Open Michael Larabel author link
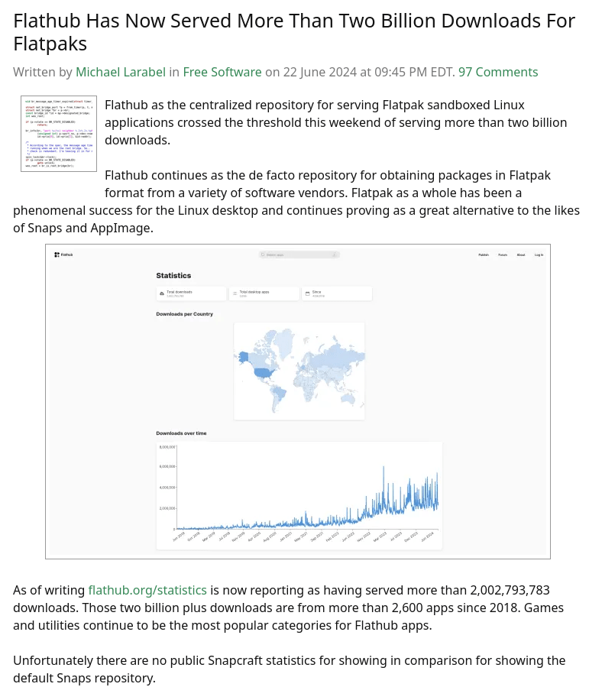 pos(121,72)
